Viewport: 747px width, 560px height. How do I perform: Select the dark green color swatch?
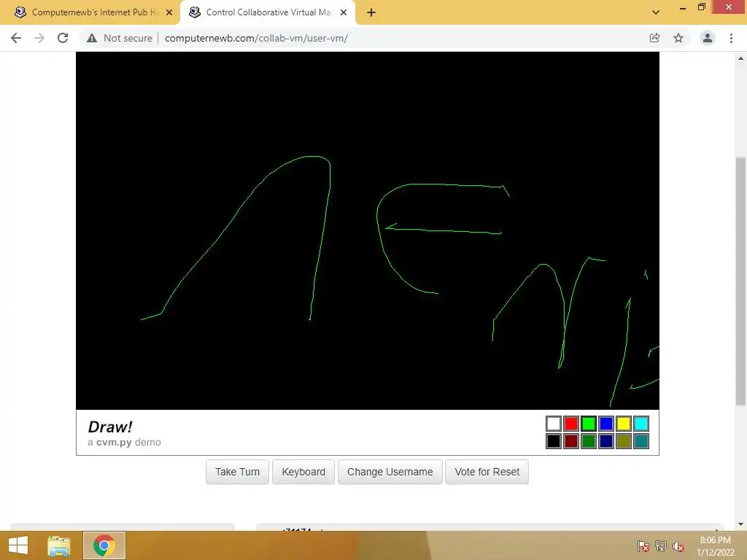[x=589, y=441]
